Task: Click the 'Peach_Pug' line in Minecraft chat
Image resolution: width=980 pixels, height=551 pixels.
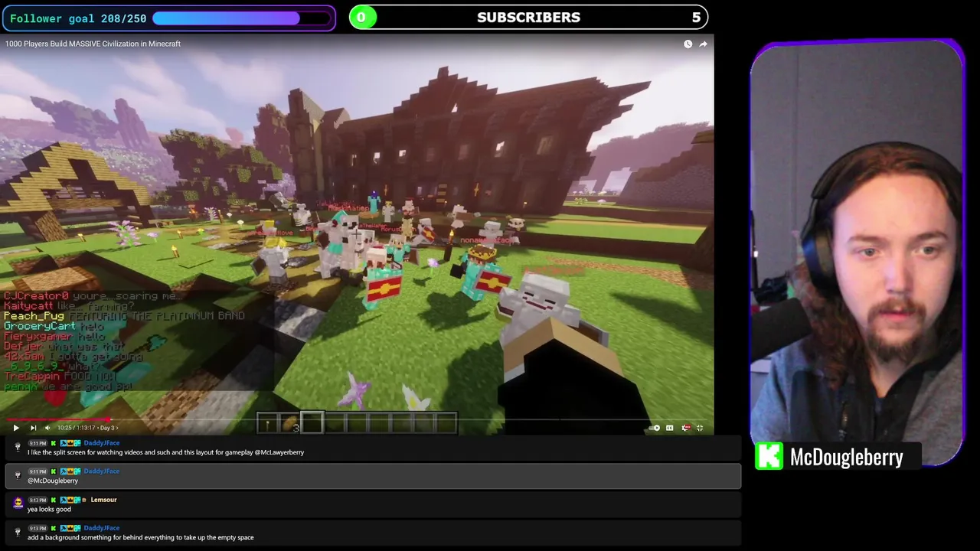Action: [124, 315]
